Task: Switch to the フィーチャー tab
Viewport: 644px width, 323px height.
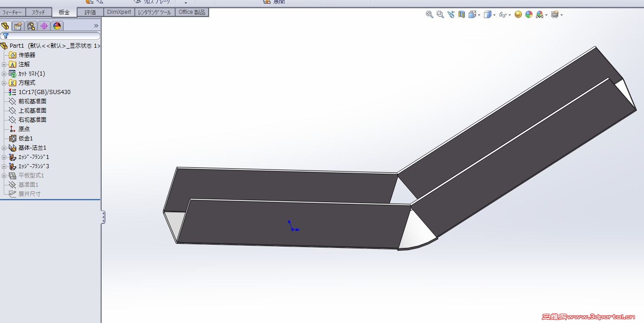Action: click(x=13, y=13)
